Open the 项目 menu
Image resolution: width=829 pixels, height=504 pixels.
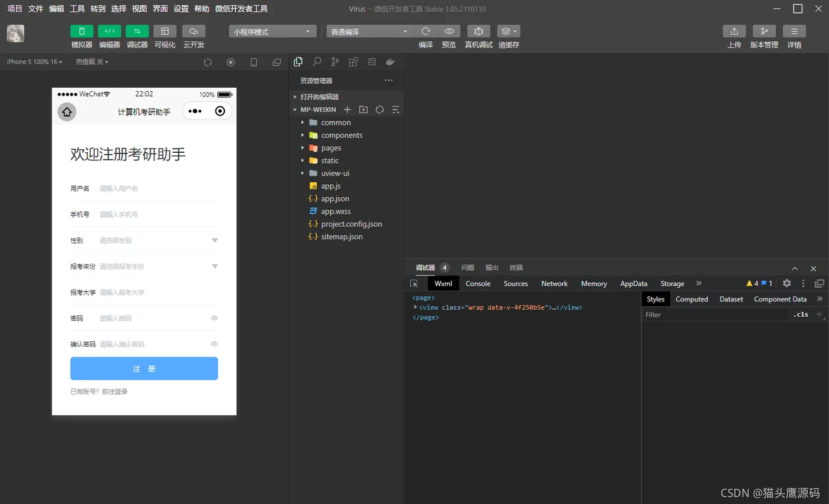coord(15,9)
